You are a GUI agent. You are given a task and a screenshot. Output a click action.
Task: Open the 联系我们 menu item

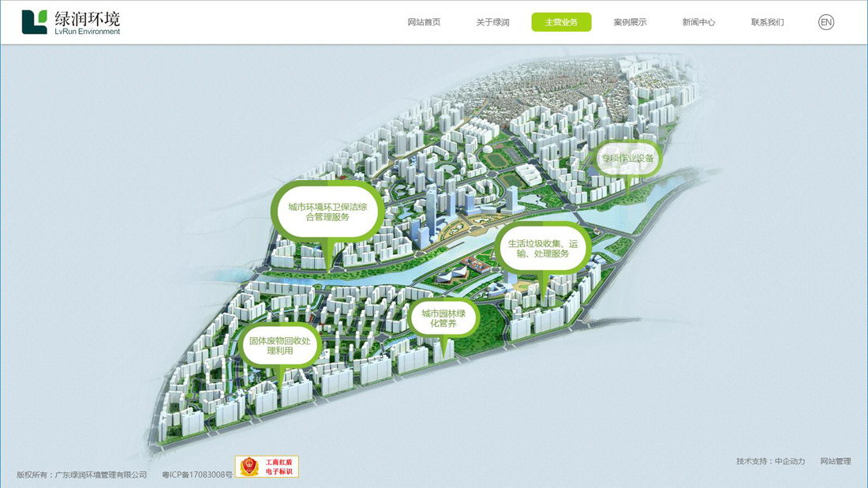click(767, 22)
